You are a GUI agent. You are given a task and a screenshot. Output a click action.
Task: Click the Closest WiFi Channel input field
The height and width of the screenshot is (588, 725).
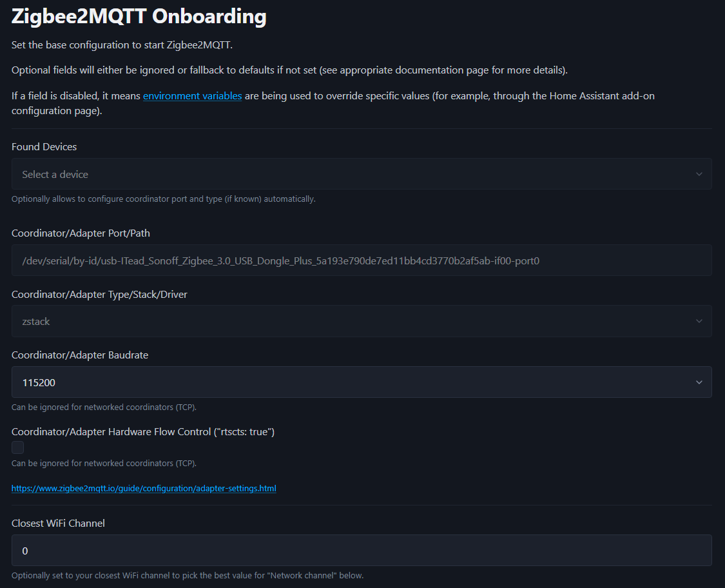[362, 551]
